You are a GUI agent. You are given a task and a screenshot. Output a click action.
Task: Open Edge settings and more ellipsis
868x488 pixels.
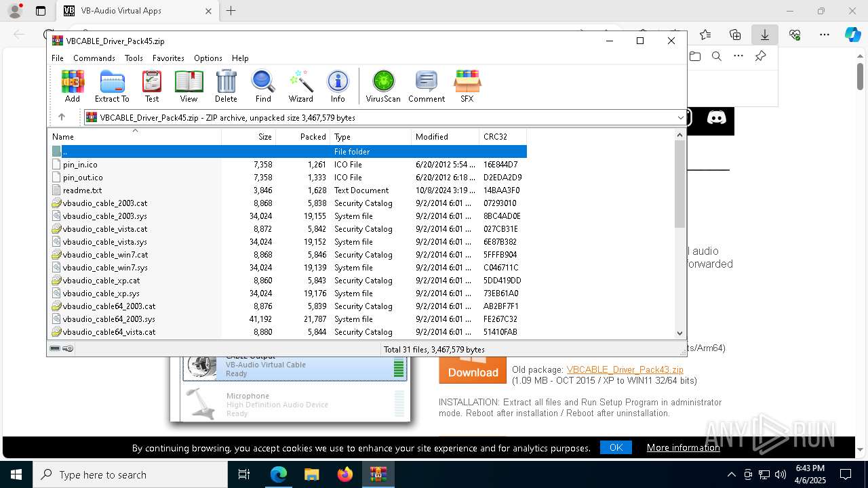click(825, 35)
